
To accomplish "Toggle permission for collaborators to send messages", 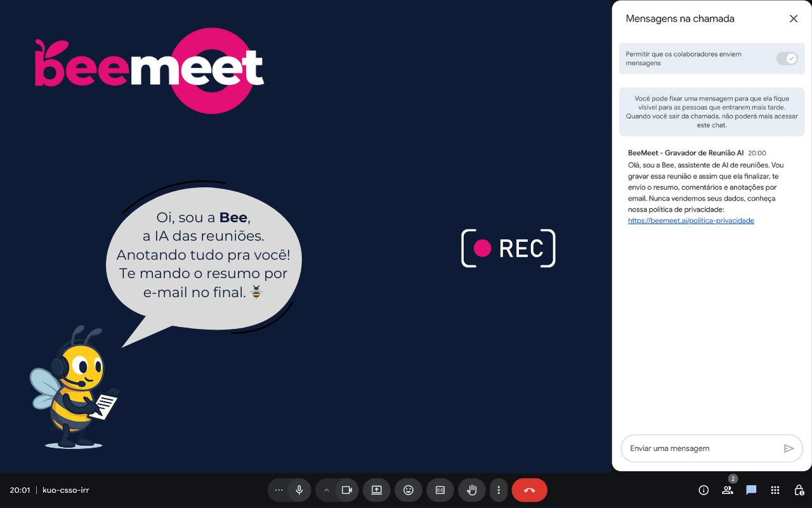I will [787, 58].
